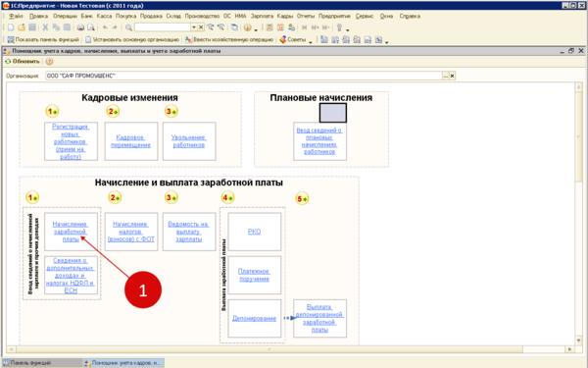
Task: Click the Организация input field
Action: click(243, 76)
